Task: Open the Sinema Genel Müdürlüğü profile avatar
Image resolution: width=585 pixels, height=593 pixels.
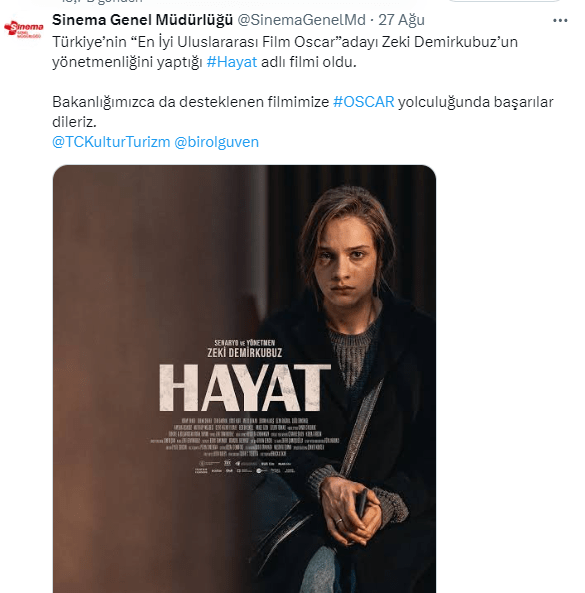Action: pyautogui.click(x=23, y=30)
